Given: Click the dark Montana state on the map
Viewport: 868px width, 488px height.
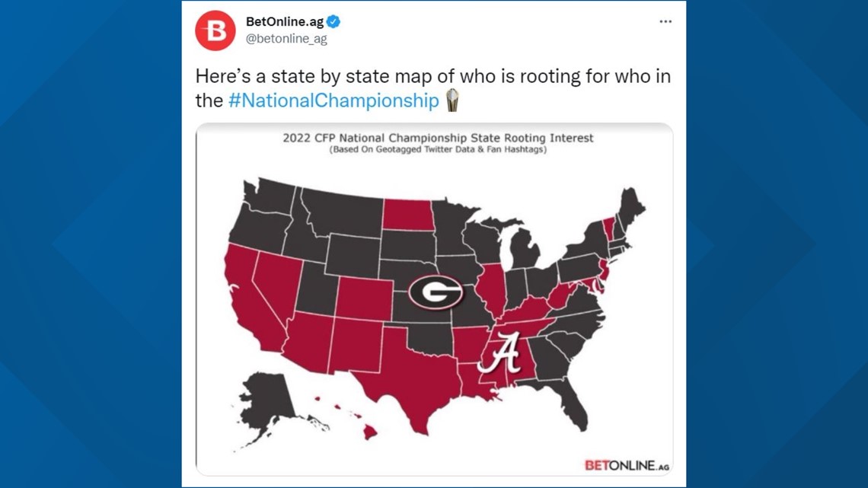Looking at the screenshot, I should [343, 213].
